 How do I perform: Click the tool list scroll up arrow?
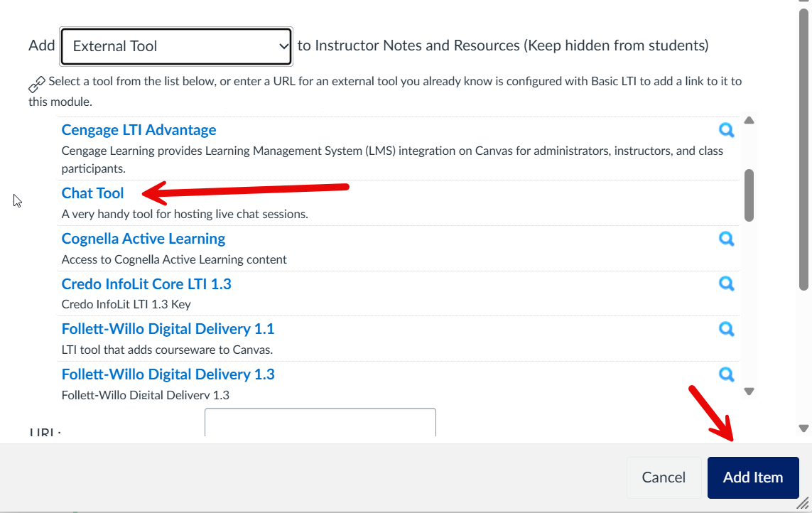749,120
